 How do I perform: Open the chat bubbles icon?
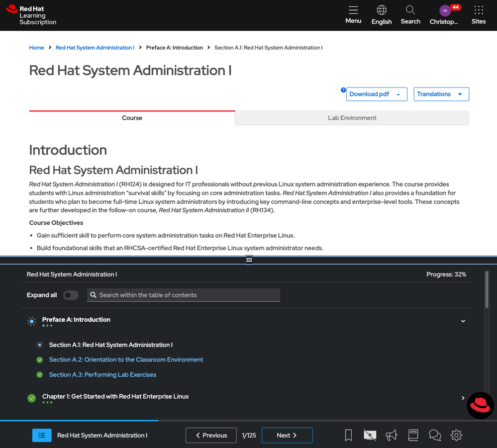(x=435, y=435)
